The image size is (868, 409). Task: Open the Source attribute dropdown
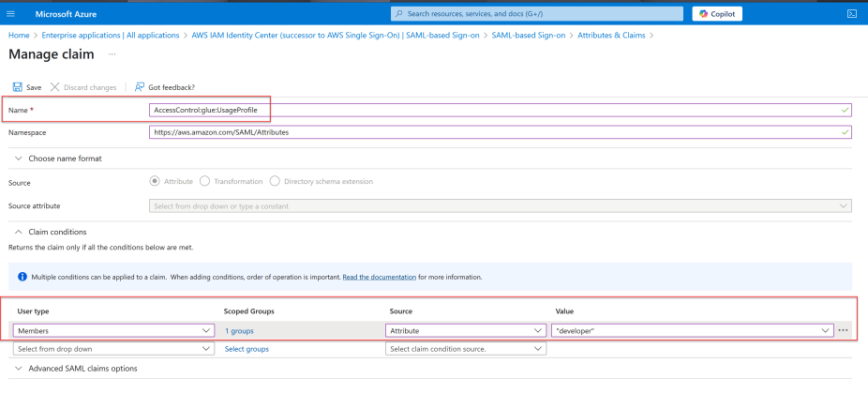click(x=501, y=206)
